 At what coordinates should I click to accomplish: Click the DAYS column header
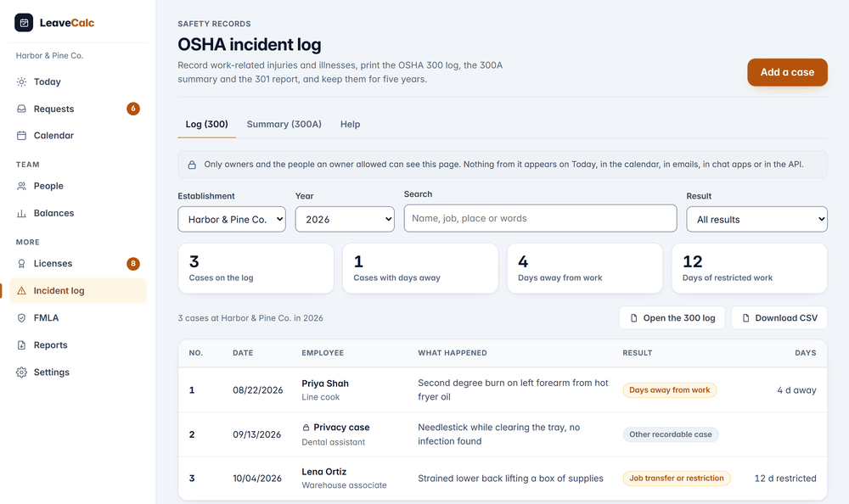point(806,353)
